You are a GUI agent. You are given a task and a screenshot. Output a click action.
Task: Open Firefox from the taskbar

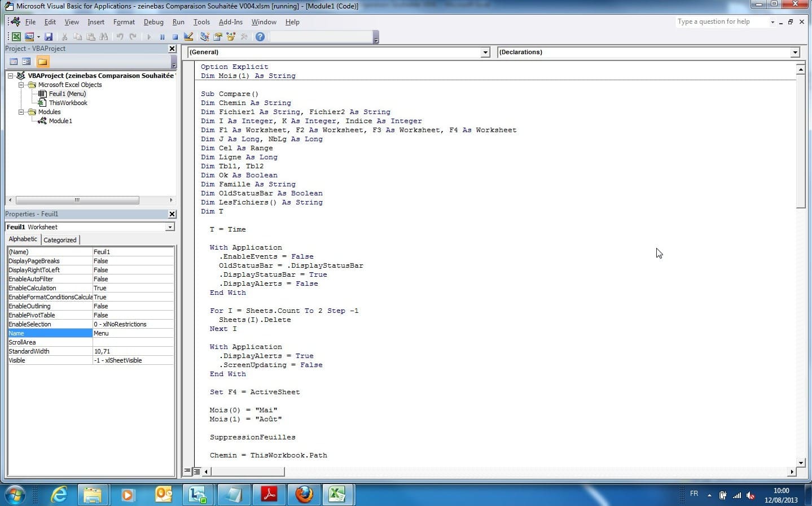click(304, 494)
